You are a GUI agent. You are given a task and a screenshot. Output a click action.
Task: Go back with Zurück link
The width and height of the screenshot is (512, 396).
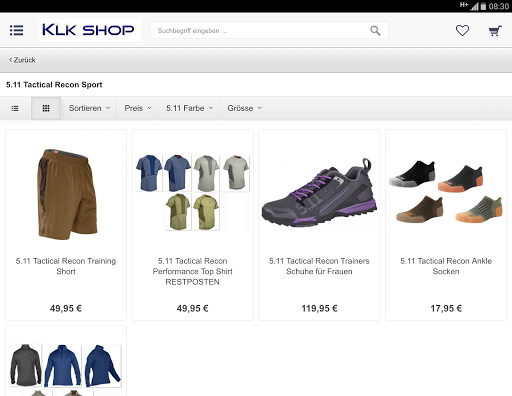22,60
